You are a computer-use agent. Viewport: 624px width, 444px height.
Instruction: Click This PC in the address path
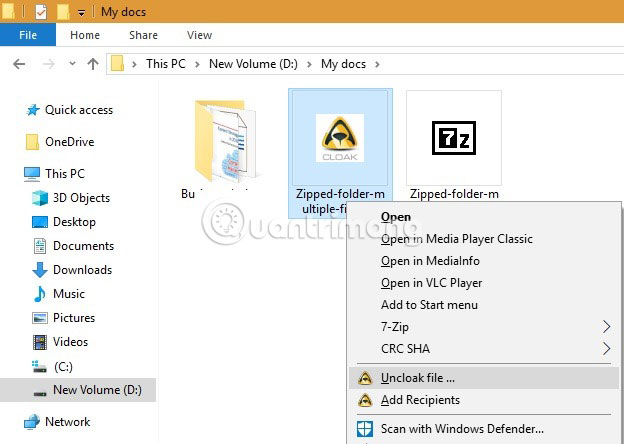[166, 64]
